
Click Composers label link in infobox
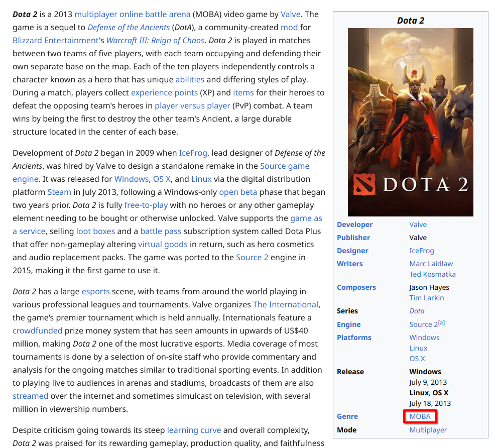[x=356, y=287]
